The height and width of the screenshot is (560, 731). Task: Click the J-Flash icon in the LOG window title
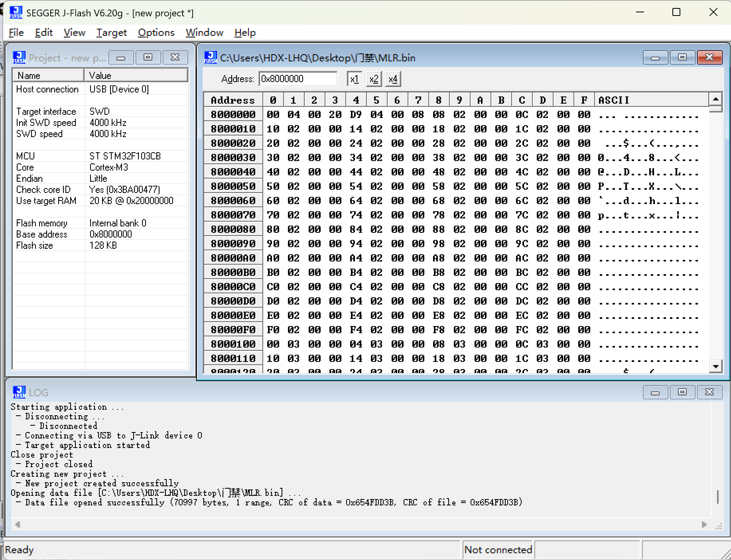pyautogui.click(x=19, y=392)
